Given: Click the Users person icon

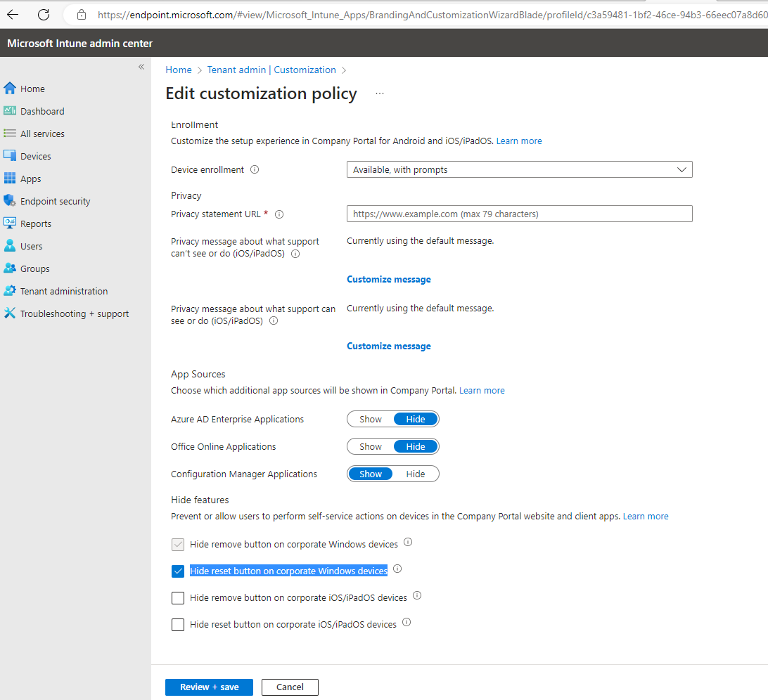Looking at the screenshot, I should pos(10,245).
